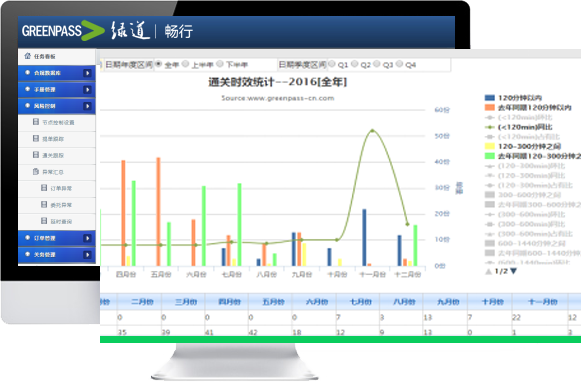This screenshot has width=581, height=382.
Task: Click the GREENPASS green arrow logo
Action: [93, 30]
